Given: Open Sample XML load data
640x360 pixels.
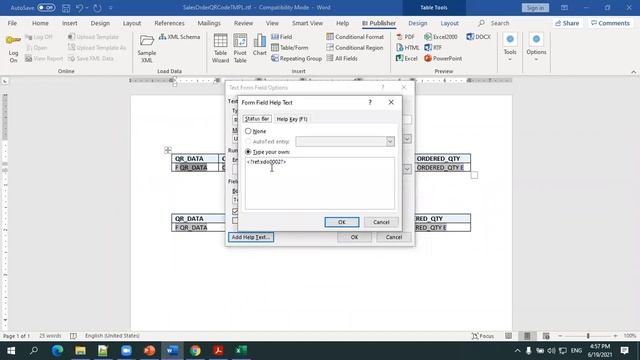Looking at the screenshot, I should 147,48.
